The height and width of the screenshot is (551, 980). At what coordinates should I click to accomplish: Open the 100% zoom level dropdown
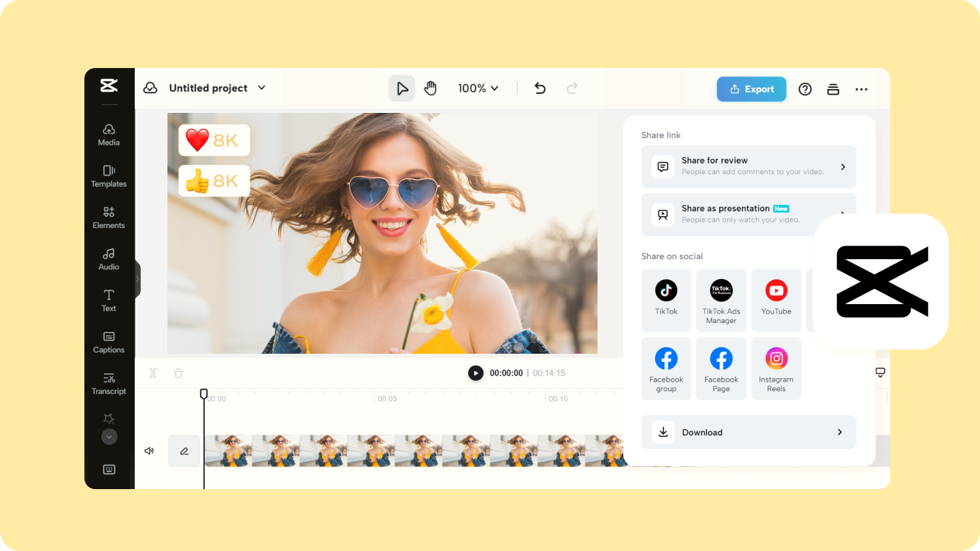click(478, 88)
